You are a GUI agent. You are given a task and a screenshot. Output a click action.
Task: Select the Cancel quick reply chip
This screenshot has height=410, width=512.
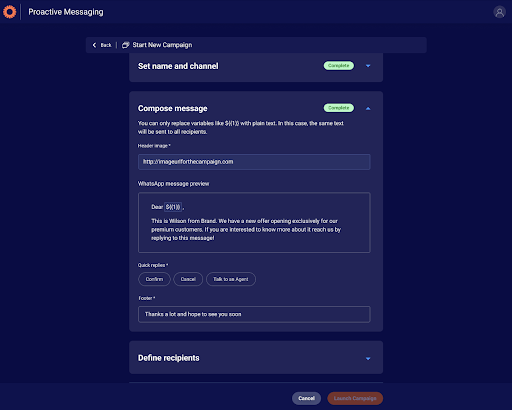[188, 279]
